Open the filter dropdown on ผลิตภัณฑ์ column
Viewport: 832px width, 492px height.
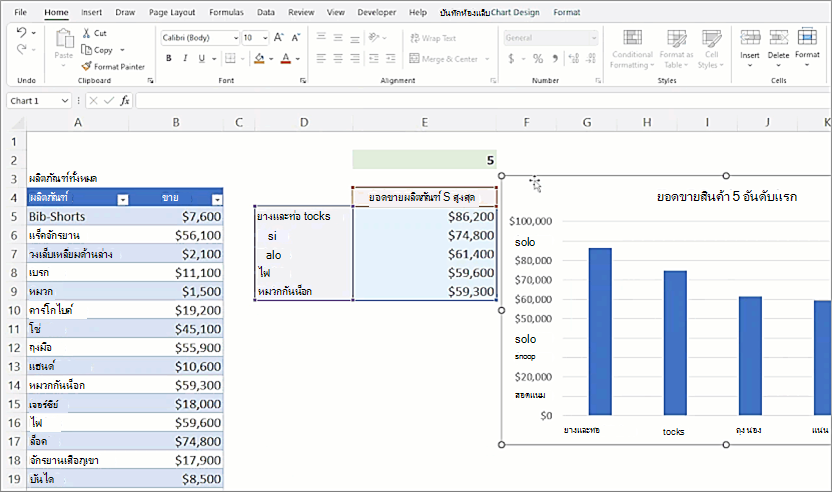click(123, 200)
